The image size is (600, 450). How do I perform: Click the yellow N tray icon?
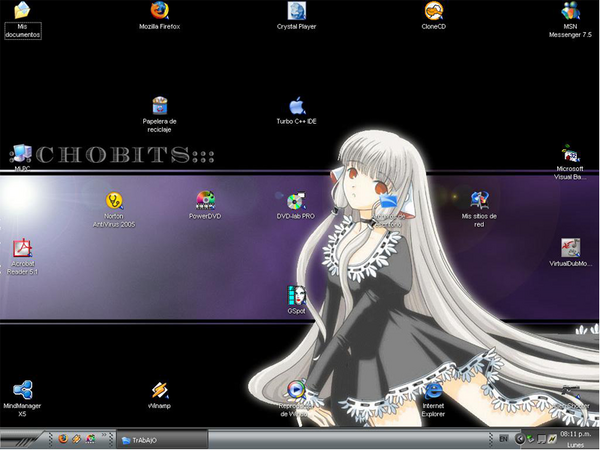point(552,439)
